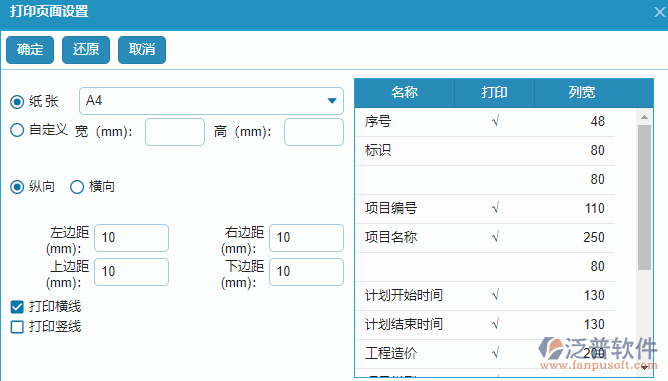668x381 pixels.
Task: Click the 左边距 margin input
Action: pyautogui.click(x=131, y=238)
